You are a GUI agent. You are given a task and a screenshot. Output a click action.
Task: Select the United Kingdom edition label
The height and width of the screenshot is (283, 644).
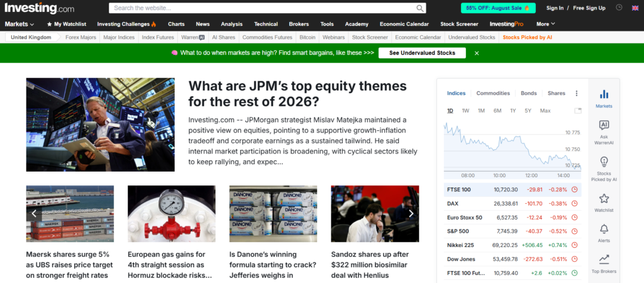pyautogui.click(x=31, y=37)
